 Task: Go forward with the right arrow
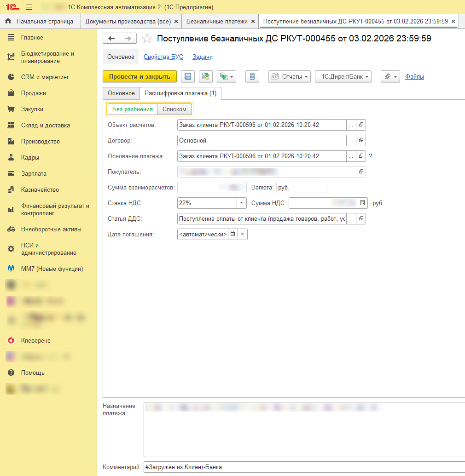click(128, 39)
